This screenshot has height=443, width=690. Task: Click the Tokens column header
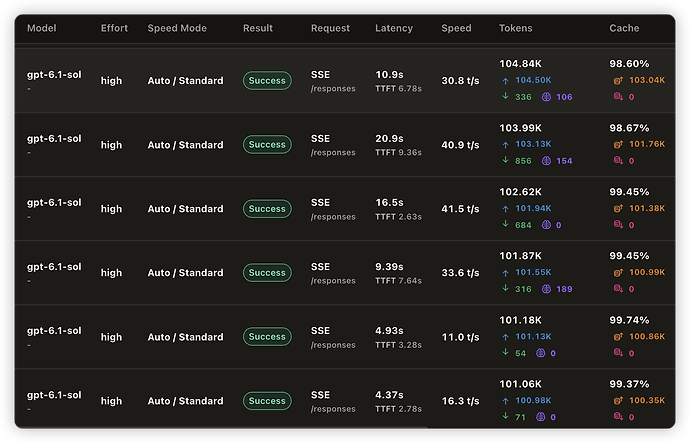(516, 28)
